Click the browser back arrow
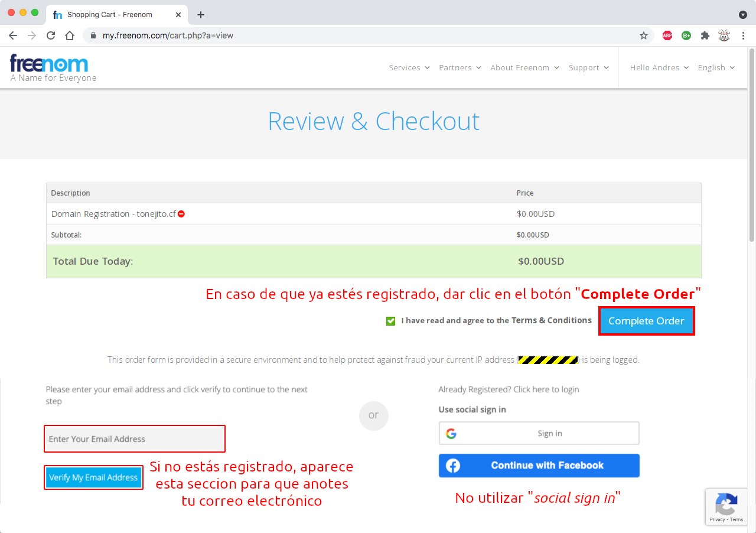The width and height of the screenshot is (756, 533). 13,35
